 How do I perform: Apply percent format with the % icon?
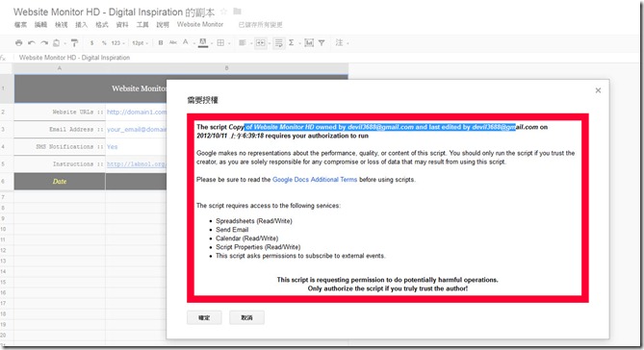(x=104, y=42)
